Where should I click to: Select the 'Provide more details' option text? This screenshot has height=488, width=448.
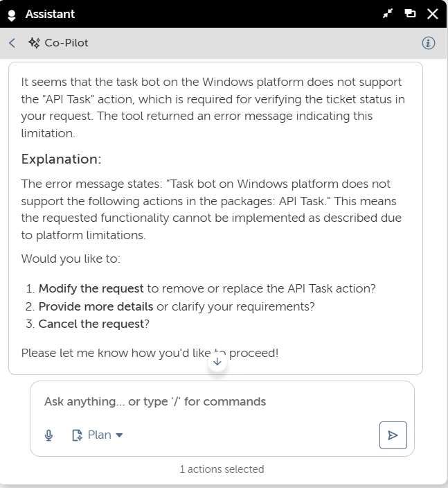click(96, 306)
